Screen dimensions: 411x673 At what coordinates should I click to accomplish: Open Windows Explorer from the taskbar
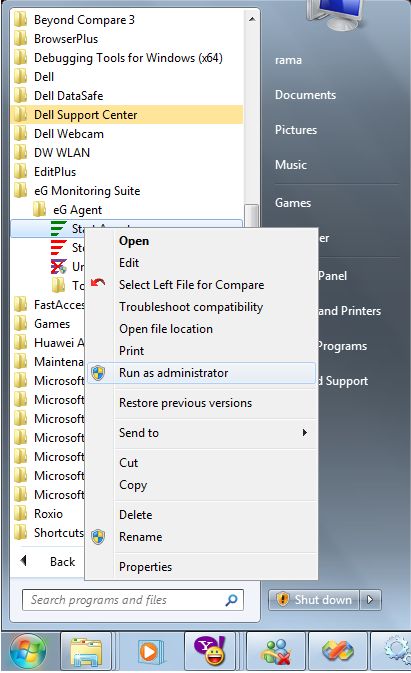(86, 652)
